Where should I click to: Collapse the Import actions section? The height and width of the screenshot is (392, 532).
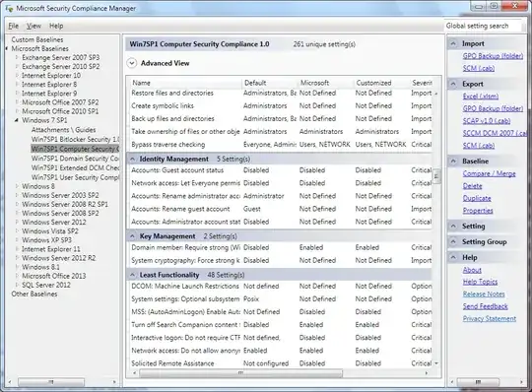coord(453,43)
